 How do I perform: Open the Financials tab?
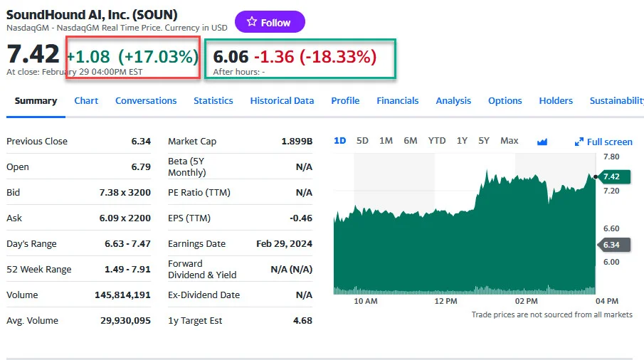pos(398,101)
